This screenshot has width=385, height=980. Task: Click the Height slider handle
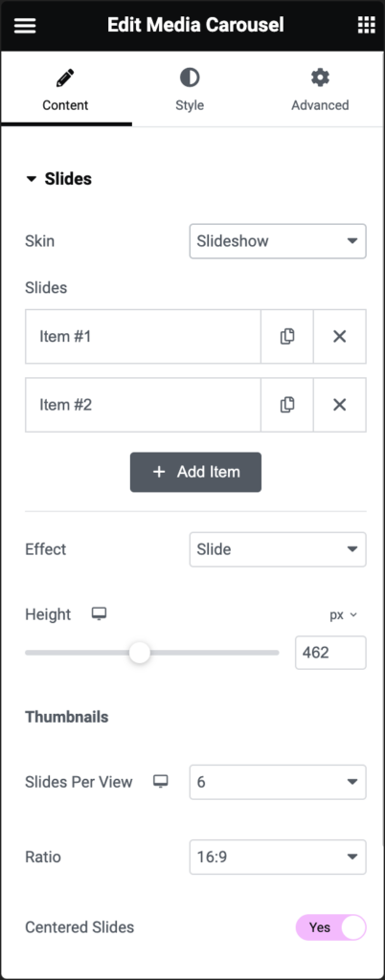click(140, 653)
